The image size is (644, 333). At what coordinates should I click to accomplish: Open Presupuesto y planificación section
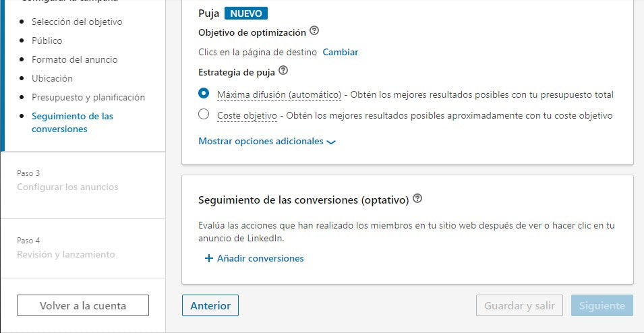point(88,97)
